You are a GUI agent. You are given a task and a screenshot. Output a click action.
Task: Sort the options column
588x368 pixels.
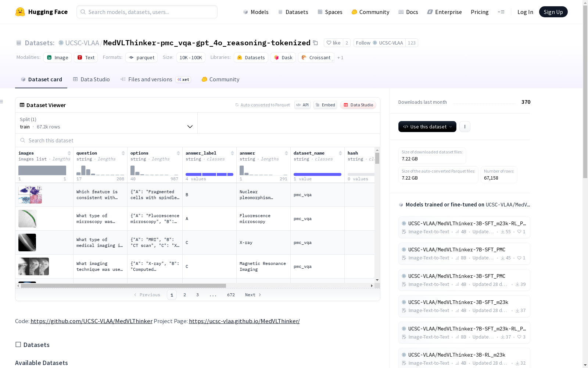pos(178,153)
